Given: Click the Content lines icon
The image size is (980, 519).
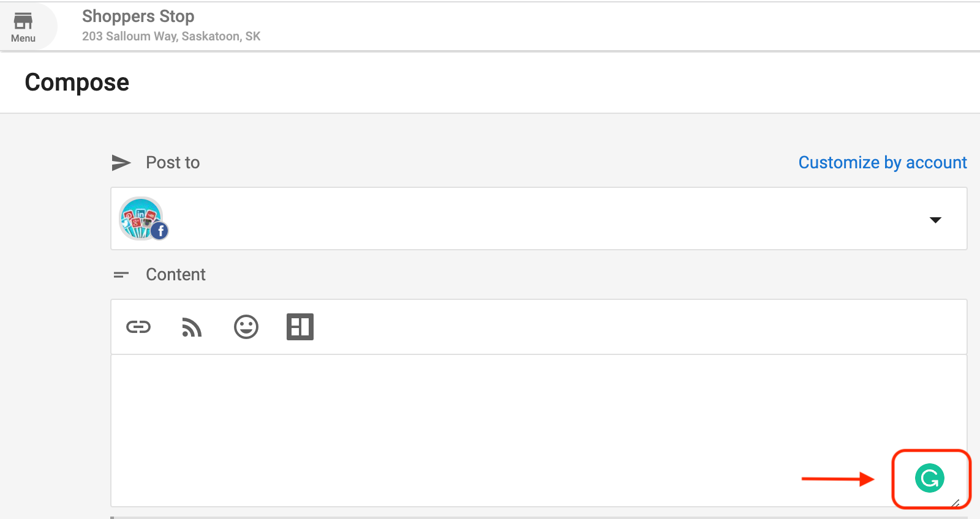Looking at the screenshot, I should [x=121, y=275].
